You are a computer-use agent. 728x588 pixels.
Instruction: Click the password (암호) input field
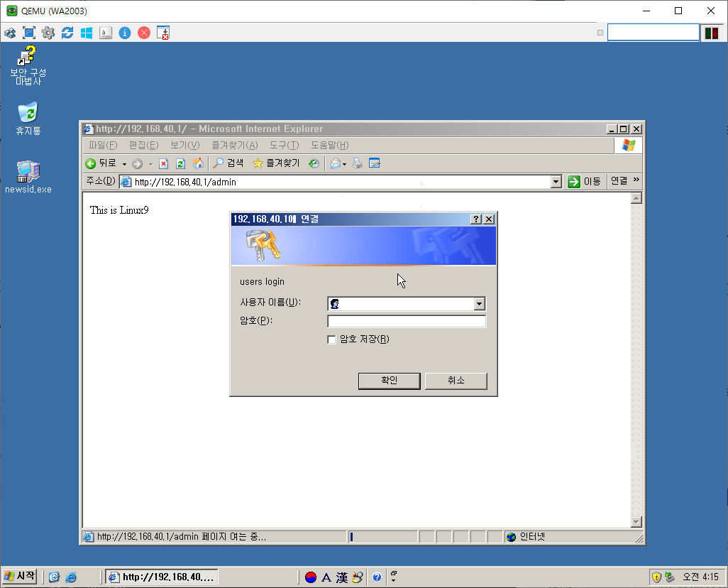(x=407, y=321)
